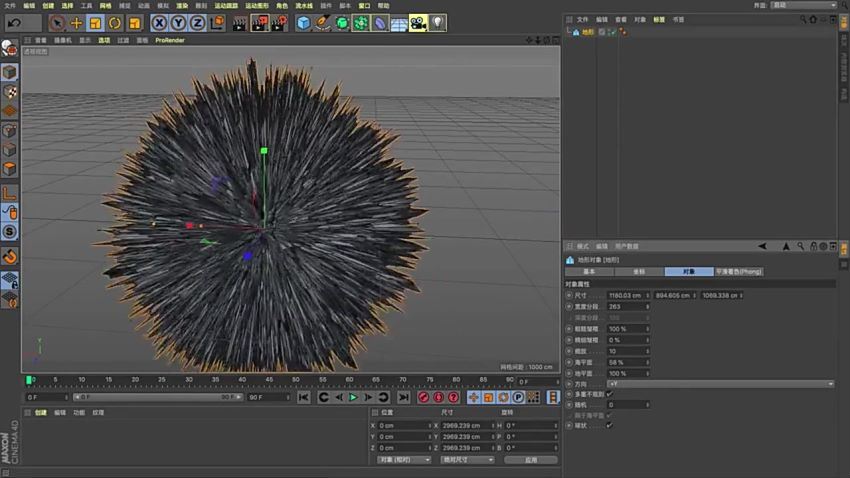Click the 90 F end frame field

click(269, 397)
